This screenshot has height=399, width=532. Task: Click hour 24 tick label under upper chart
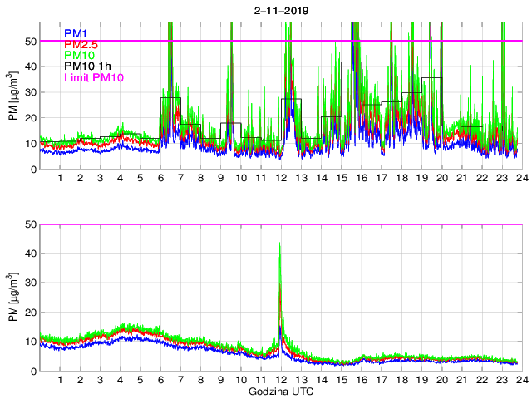click(519, 178)
